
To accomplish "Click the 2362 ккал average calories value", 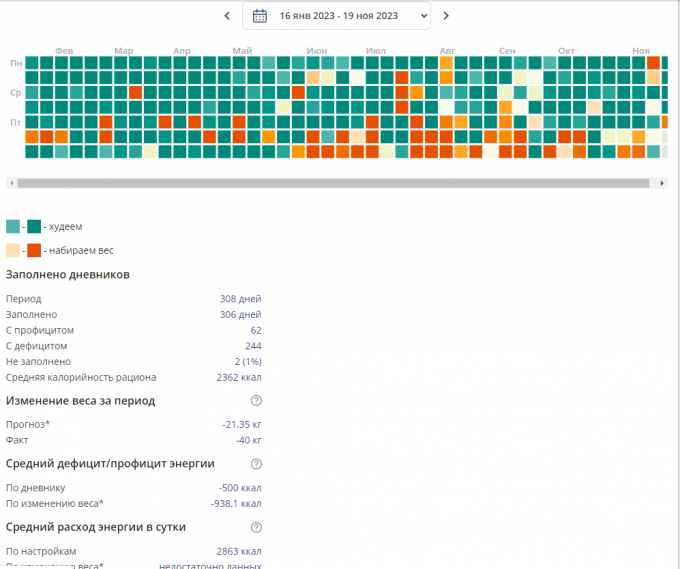I will pyautogui.click(x=238, y=377).
